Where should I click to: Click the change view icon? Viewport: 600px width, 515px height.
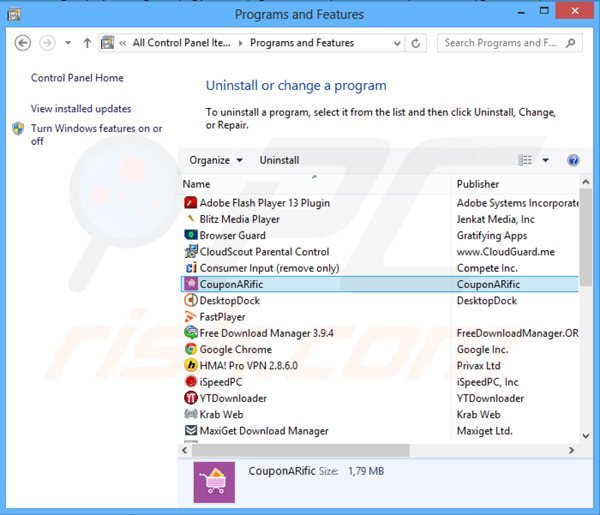click(525, 160)
